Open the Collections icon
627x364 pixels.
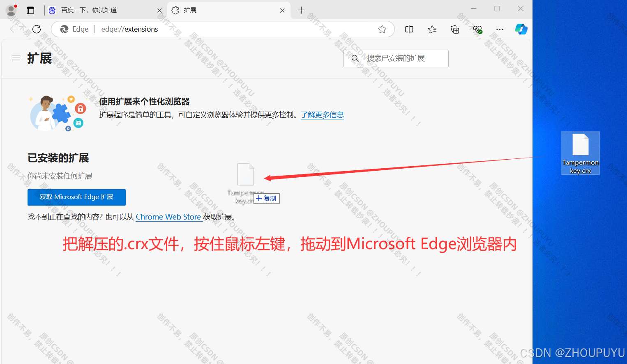(455, 29)
